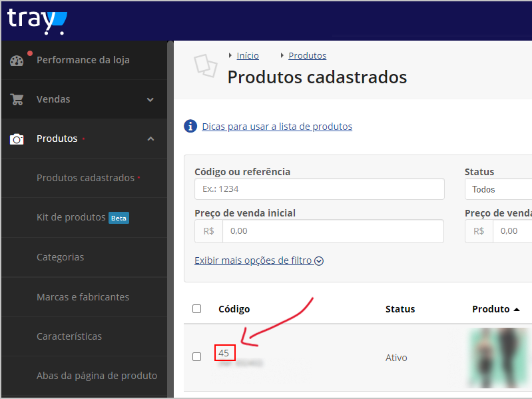Click the Vendas shopping cart icon

[x=17, y=99]
